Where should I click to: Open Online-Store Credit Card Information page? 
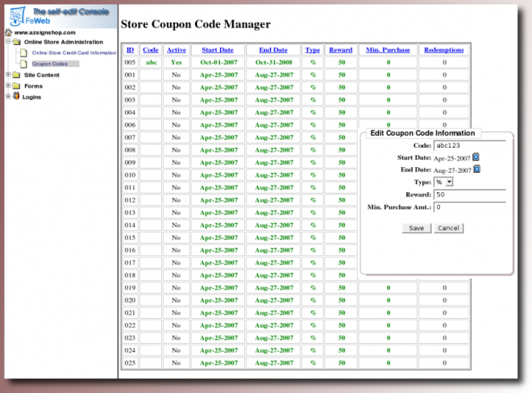[x=74, y=52]
